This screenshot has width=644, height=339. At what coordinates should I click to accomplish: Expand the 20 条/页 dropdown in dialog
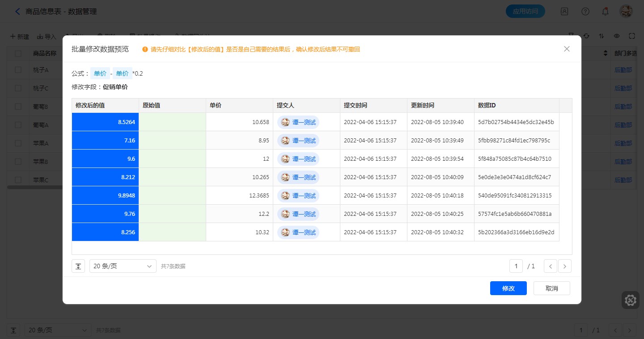123,266
